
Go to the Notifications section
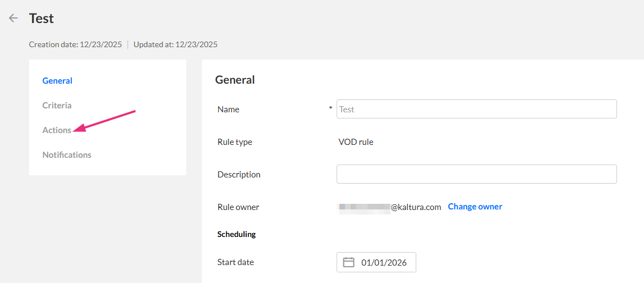(x=67, y=155)
